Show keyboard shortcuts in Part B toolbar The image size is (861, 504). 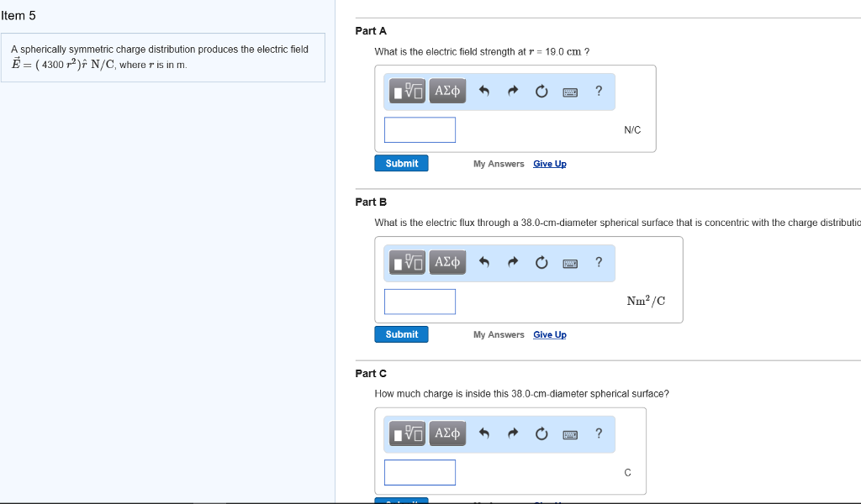(x=571, y=263)
